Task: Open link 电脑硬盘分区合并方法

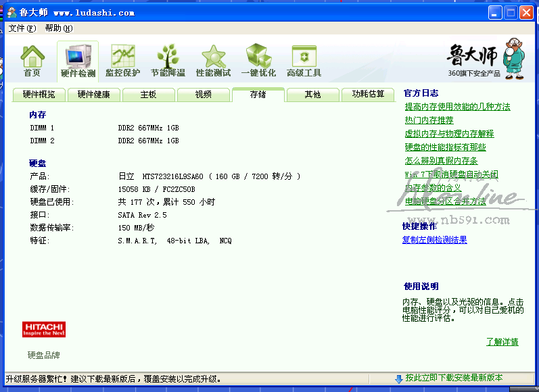Action: coord(445,201)
